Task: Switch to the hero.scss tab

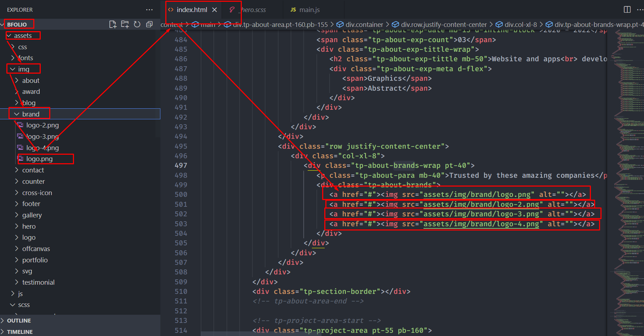Action: point(253,10)
